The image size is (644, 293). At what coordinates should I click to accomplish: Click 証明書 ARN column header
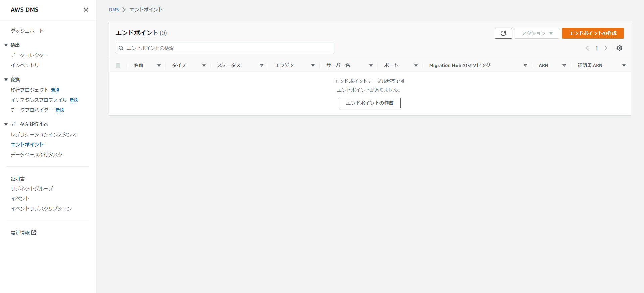click(590, 65)
